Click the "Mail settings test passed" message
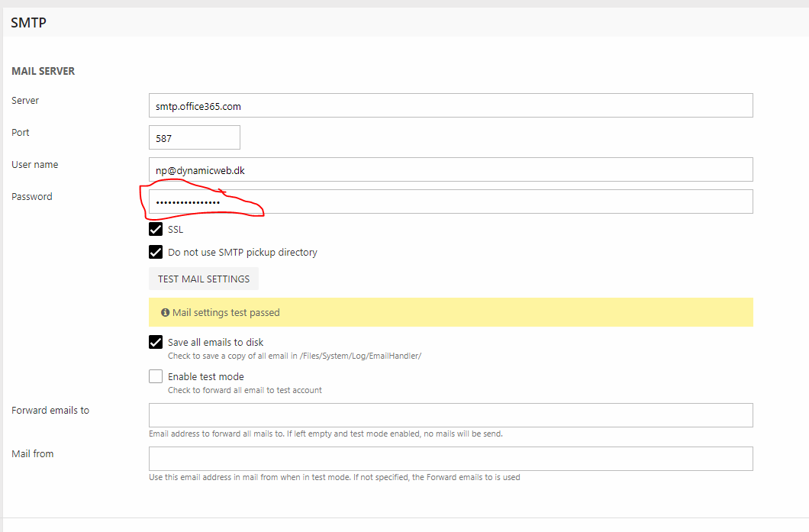This screenshot has height=532, width=809. pos(226,313)
